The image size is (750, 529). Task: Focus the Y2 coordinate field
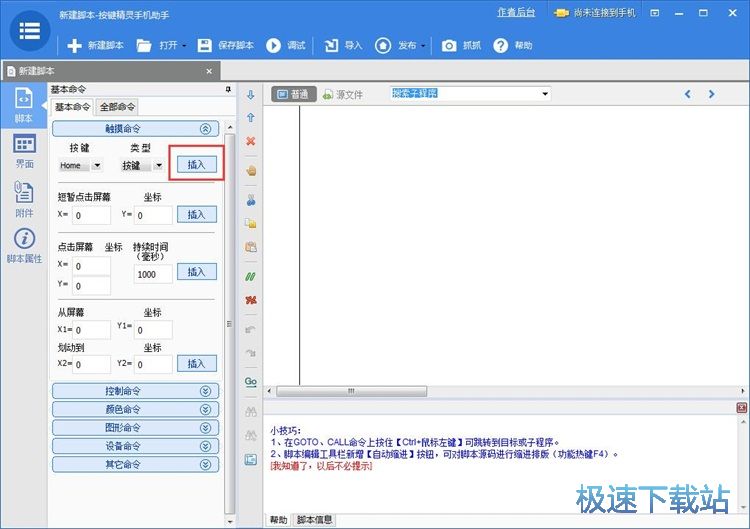coord(153,364)
